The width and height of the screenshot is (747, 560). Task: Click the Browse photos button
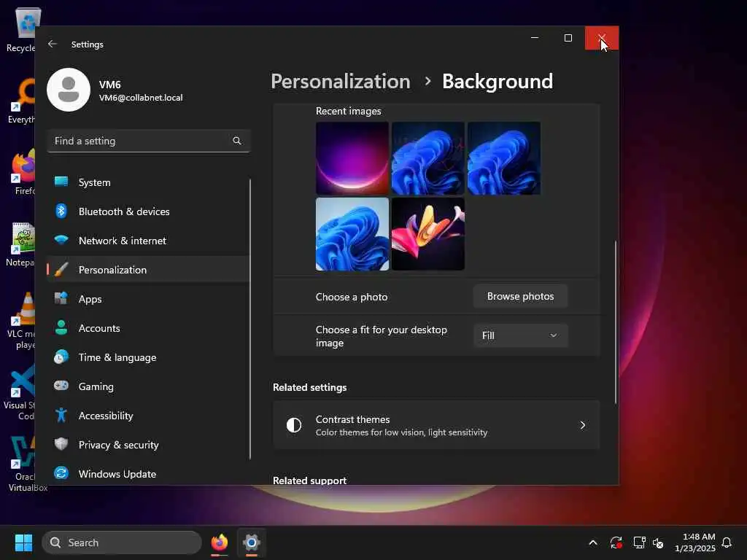tap(520, 296)
